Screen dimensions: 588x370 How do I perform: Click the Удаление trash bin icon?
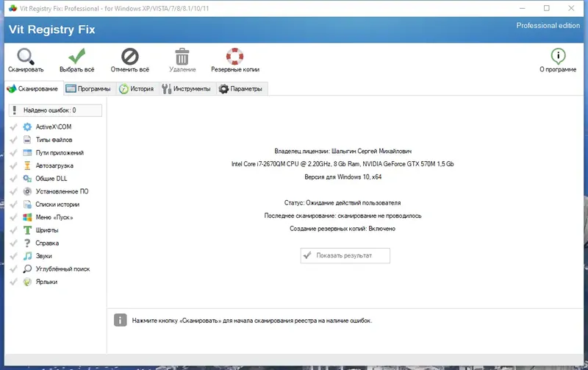pyautogui.click(x=182, y=57)
